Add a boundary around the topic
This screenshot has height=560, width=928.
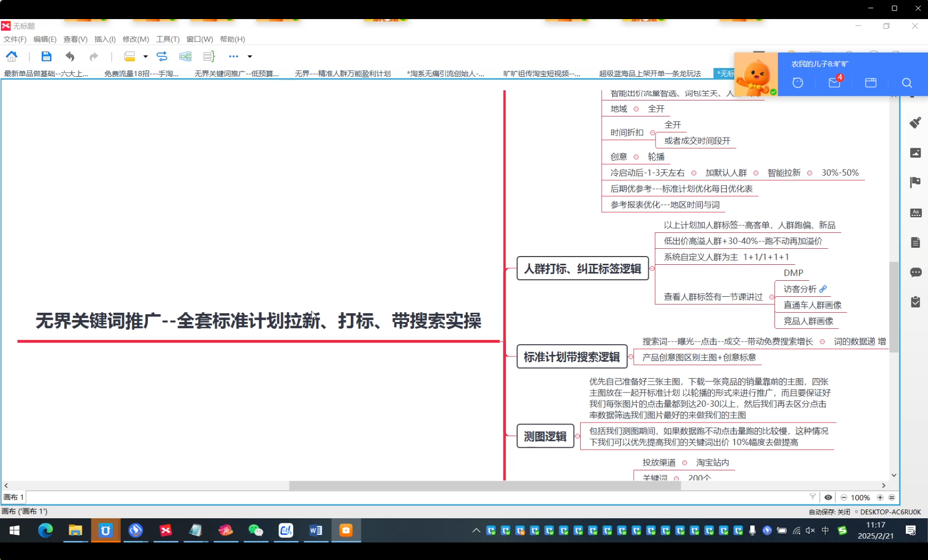click(x=185, y=56)
